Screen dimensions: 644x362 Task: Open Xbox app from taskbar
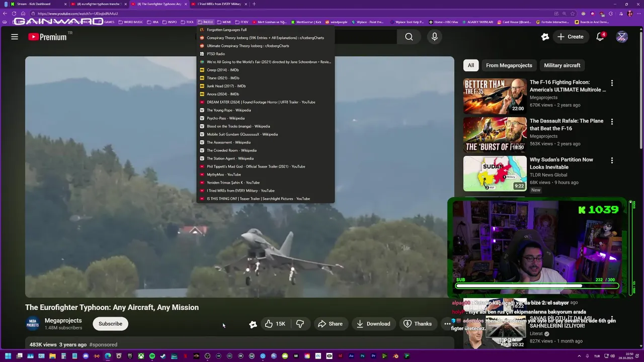pyautogui.click(x=141, y=356)
